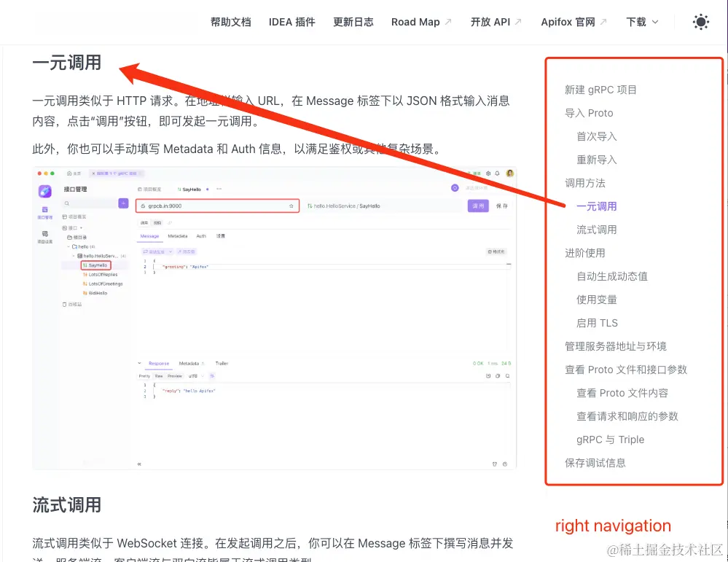Jump to 新建 gRPC 项目 section
The height and width of the screenshot is (562, 728).
coord(600,90)
